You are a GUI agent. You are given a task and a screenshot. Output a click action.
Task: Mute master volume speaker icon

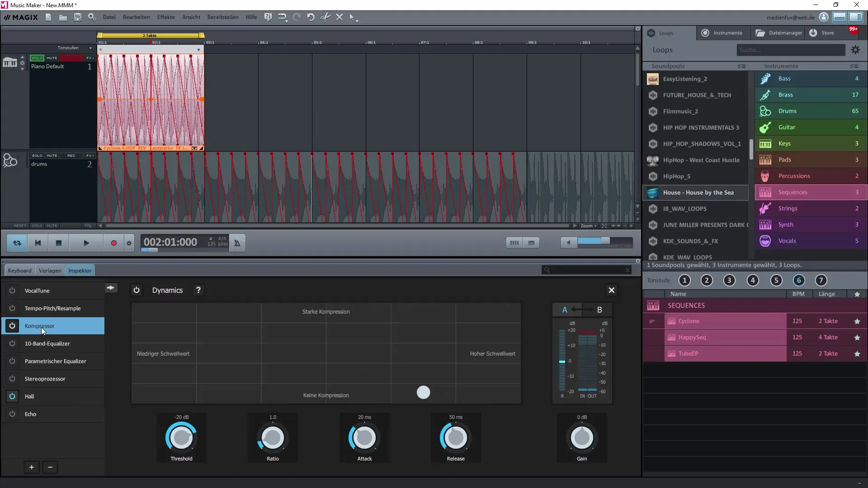(x=569, y=243)
